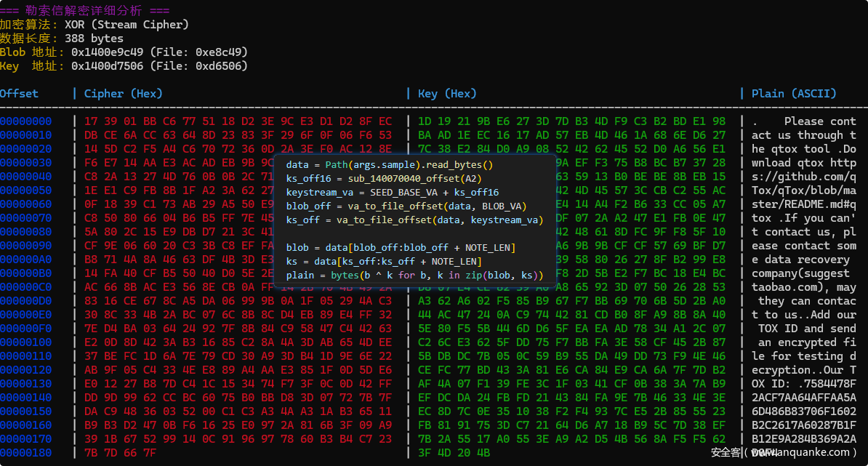Click the code line reading args.sample bytes
The image size is (868, 466).
pos(389,165)
